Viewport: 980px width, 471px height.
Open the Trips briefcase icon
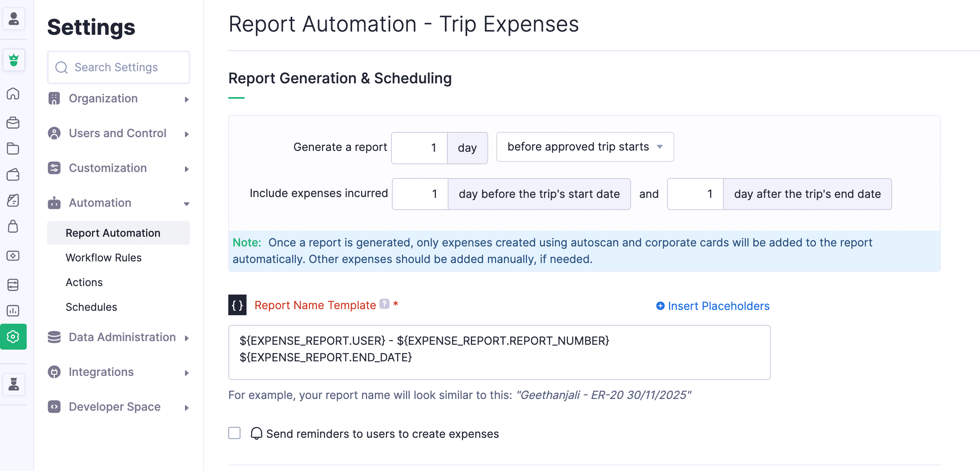14,123
